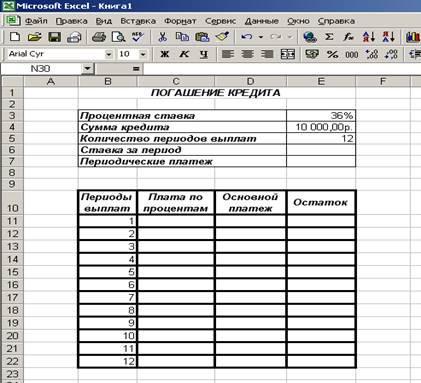The height and width of the screenshot is (383, 421).
Task: Send the workbook by e-mail icon
Action: tap(74, 37)
